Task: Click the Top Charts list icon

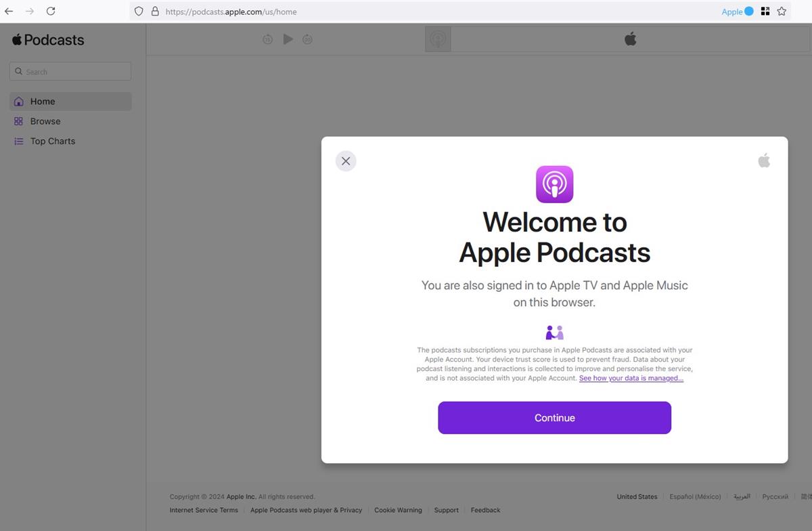Action: (x=18, y=141)
